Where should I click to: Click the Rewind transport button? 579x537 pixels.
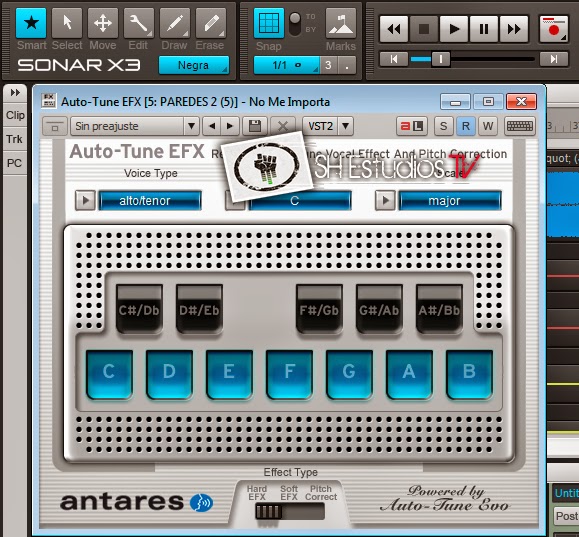tap(394, 29)
